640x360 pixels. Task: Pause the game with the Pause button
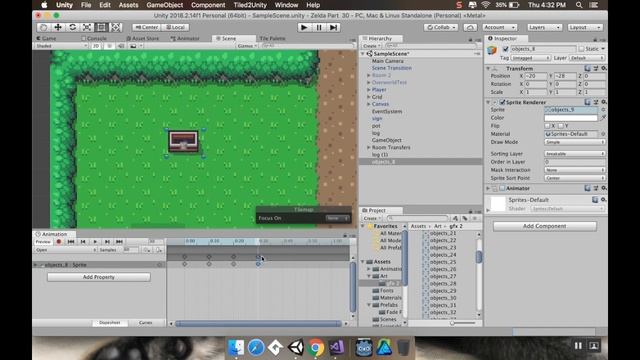pyautogui.click(x=319, y=27)
